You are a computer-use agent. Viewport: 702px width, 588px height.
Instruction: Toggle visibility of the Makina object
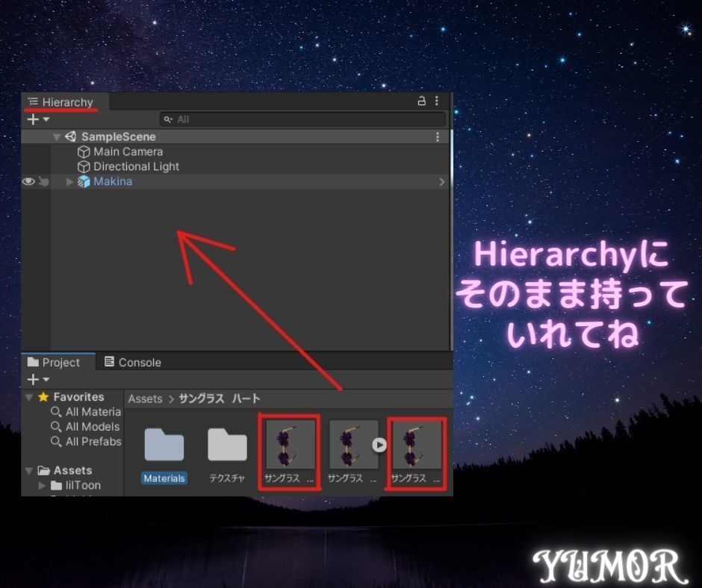point(29,181)
